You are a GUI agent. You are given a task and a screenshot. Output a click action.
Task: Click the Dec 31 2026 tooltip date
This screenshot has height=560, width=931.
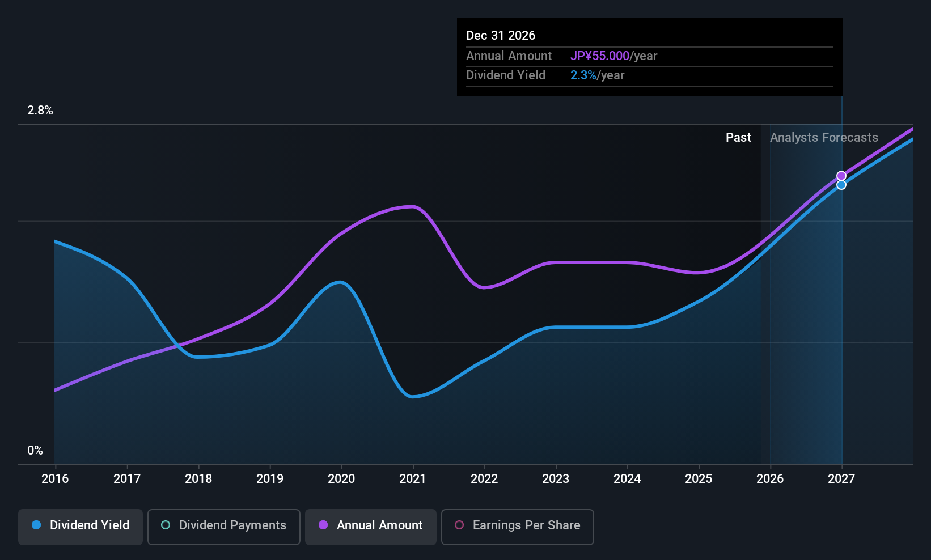coord(501,36)
